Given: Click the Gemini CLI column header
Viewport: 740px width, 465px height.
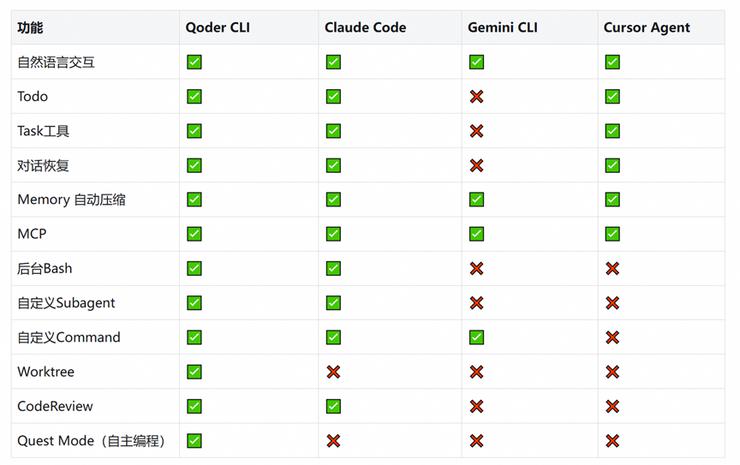Looking at the screenshot, I should [502, 28].
